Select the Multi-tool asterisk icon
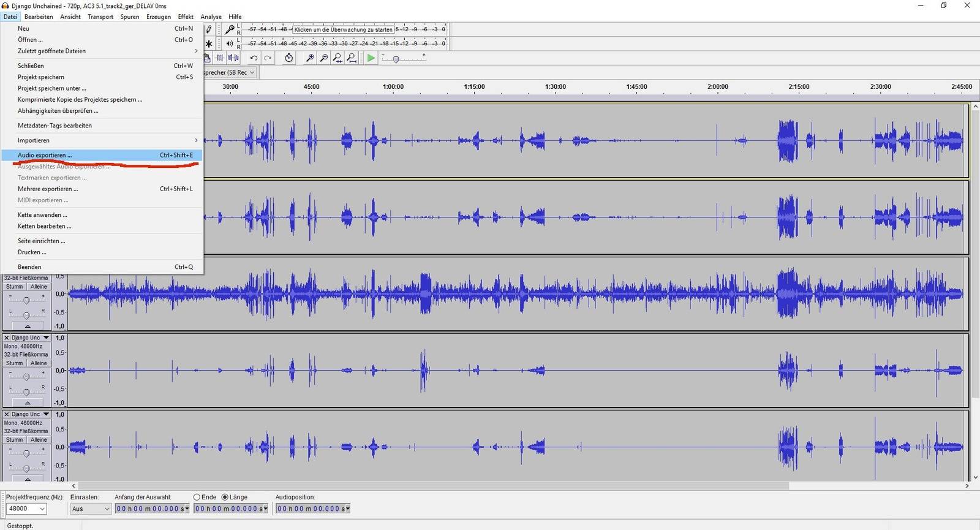 (x=209, y=44)
